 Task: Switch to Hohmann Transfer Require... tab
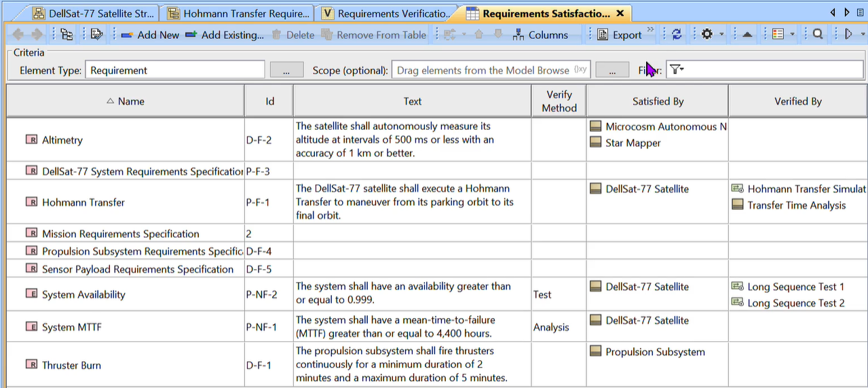239,14
